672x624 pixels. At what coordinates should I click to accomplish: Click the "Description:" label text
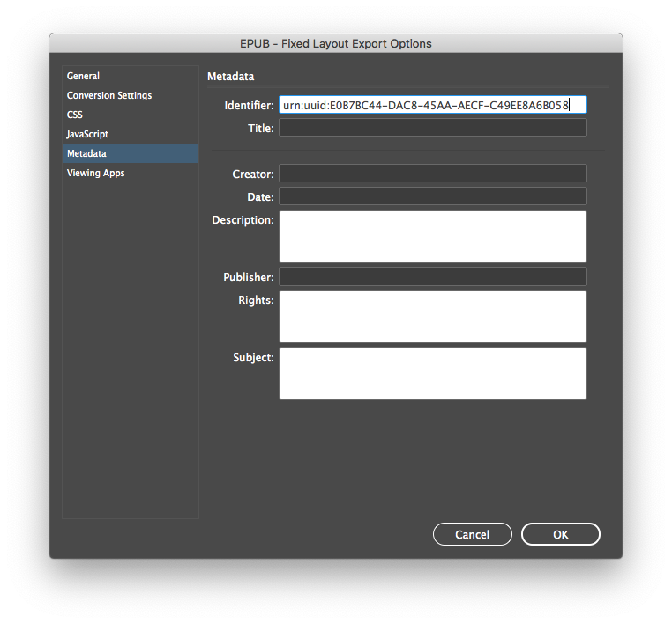point(243,219)
